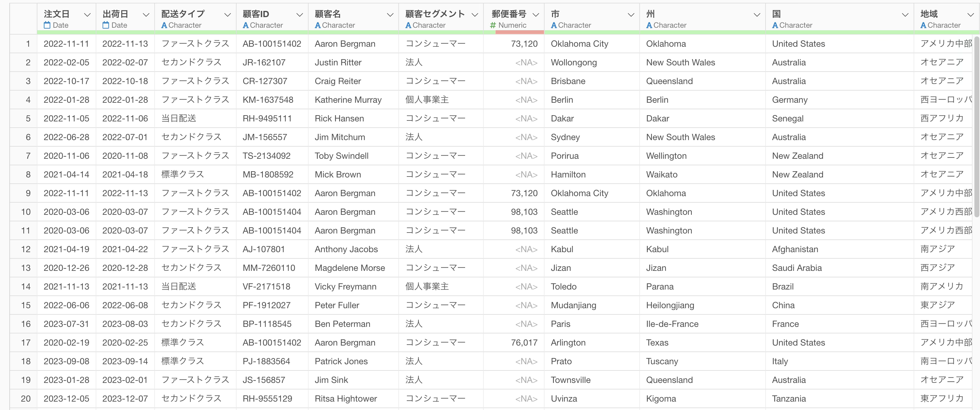This screenshot has height=410, width=980.
Task: Expand the 顧客セグメント column menu arrow
Action: tap(475, 15)
